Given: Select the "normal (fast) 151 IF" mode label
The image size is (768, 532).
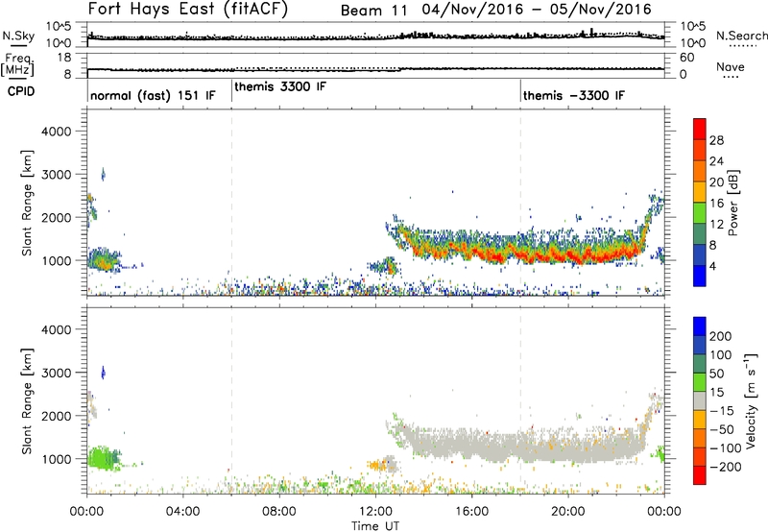Looking at the screenshot, I should pyautogui.click(x=153, y=95).
